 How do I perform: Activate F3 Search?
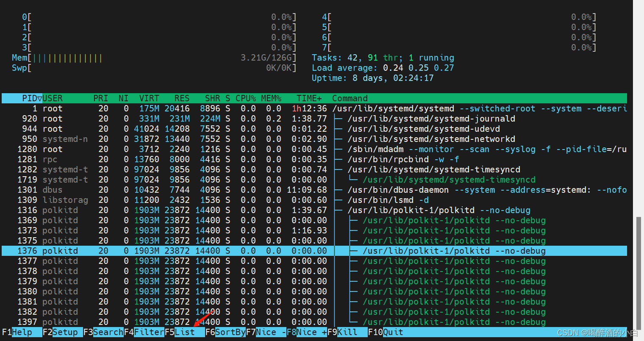[103, 332]
